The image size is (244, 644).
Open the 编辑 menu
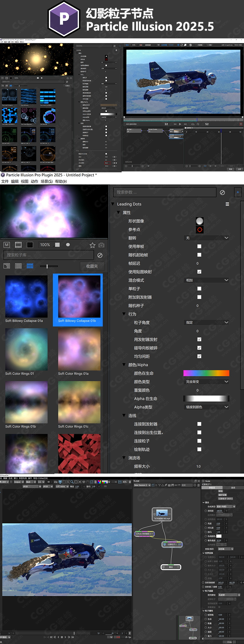click(x=15, y=181)
